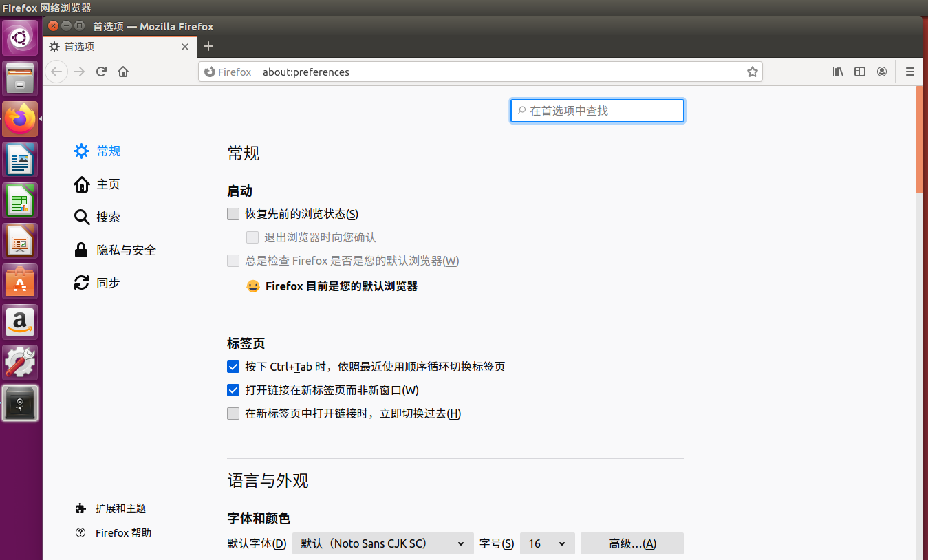Go to 隐私与安全 settings
The height and width of the screenshot is (560, 928).
coord(115,250)
